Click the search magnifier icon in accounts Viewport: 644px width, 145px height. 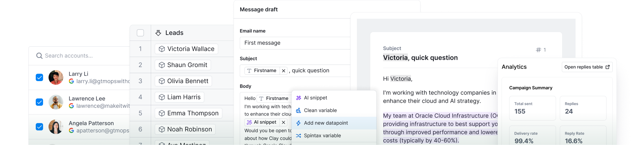[x=39, y=56]
